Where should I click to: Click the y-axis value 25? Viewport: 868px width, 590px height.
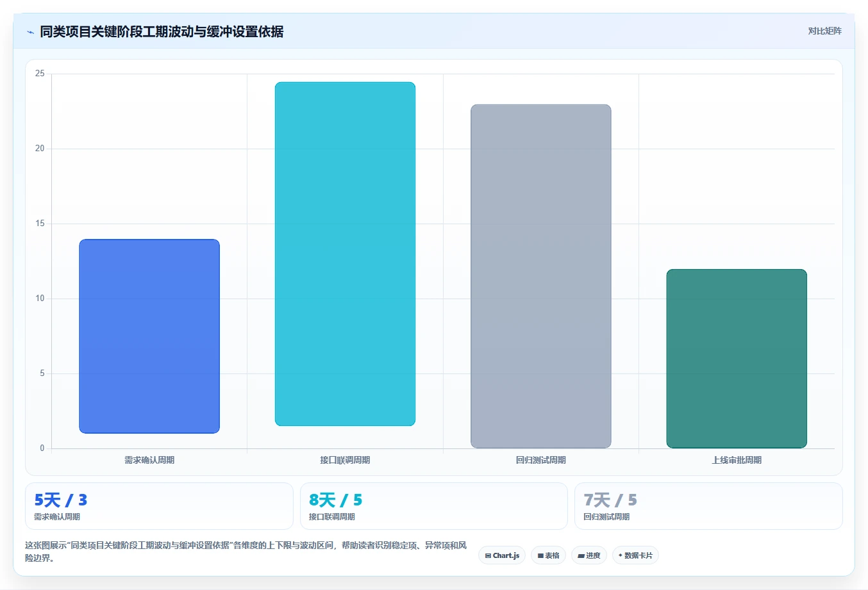pos(40,74)
